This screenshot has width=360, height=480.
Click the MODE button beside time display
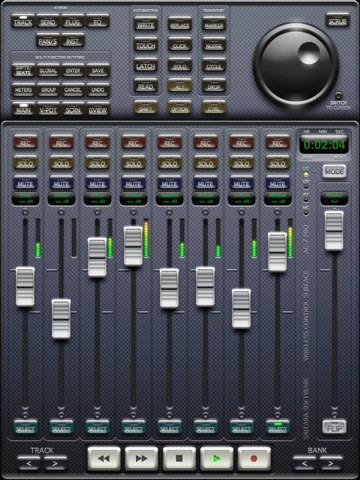pos(334,171)
